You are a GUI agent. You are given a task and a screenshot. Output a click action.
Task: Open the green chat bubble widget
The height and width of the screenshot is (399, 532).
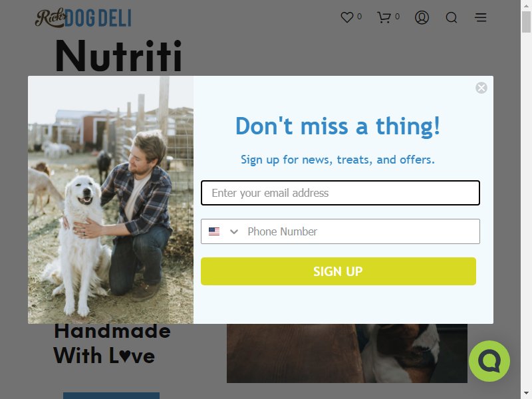point(489,361)
